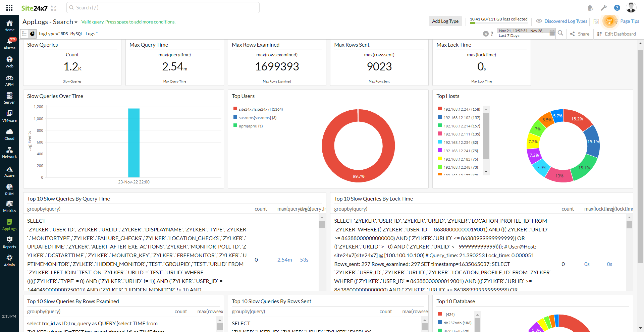The height and width of the screenshot is (332, 644).
Task: Open the AppLogs - Search dropdown
Action: 76,22
